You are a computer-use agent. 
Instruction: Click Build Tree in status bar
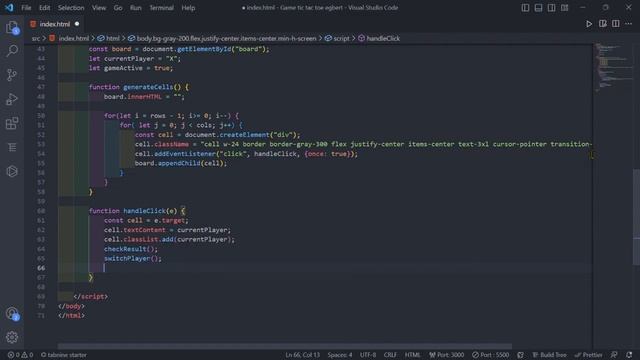549,355
